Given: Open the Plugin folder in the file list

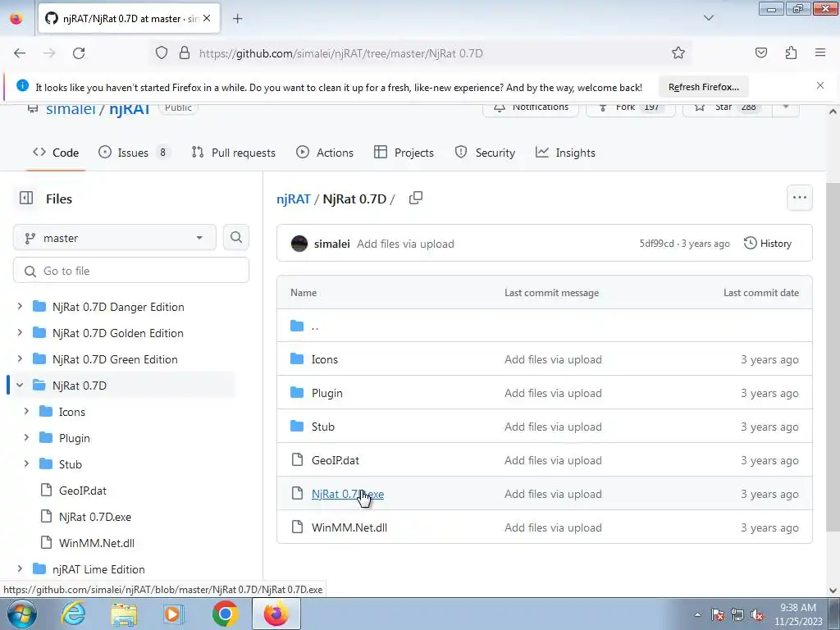Looking at the screenshot, I should 326,393.
